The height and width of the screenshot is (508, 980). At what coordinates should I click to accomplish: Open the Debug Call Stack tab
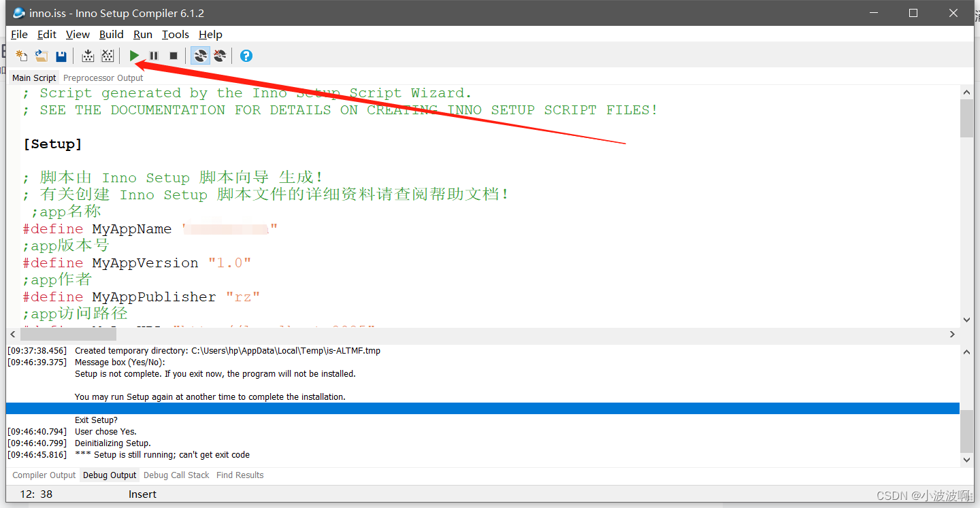pos(176,475)
